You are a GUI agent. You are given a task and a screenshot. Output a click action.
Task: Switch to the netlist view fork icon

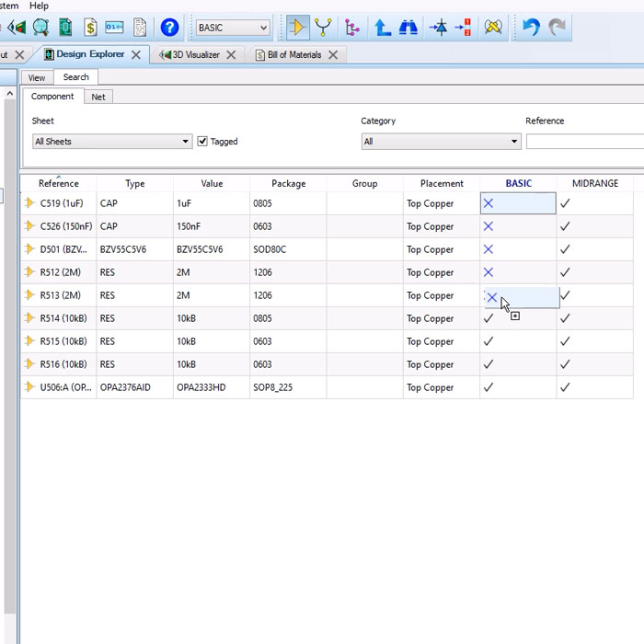323,28
